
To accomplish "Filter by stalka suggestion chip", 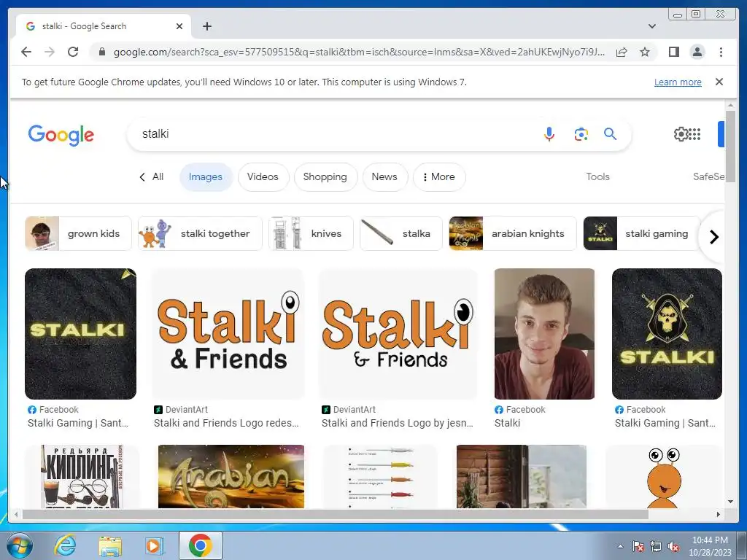I will click(x=400, y=233).
